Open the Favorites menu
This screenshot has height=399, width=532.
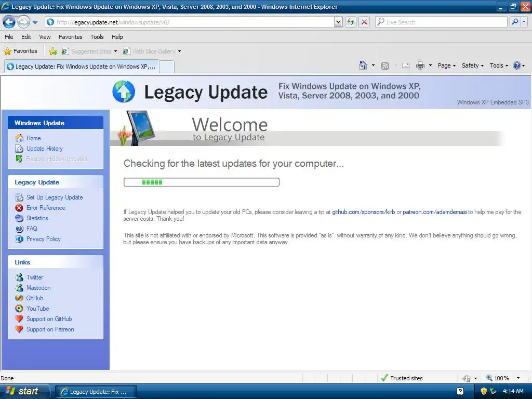pos(71,37)
